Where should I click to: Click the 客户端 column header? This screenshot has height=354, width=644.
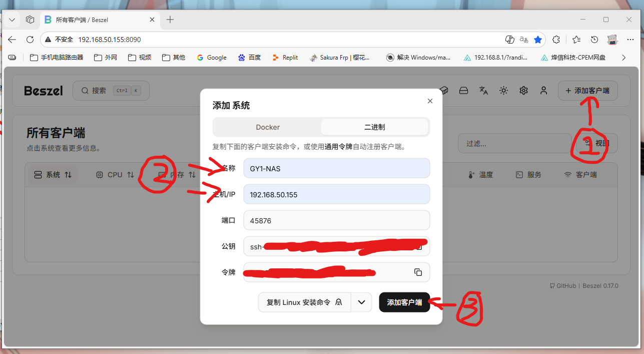point(580,175)
